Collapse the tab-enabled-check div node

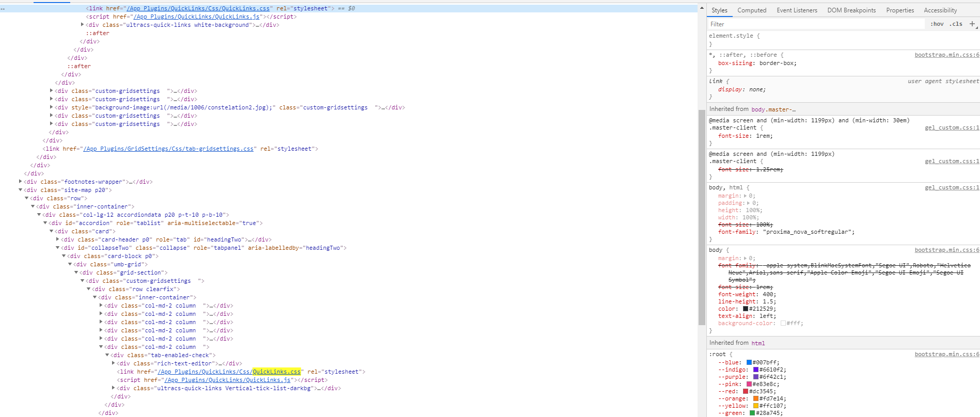107,355
